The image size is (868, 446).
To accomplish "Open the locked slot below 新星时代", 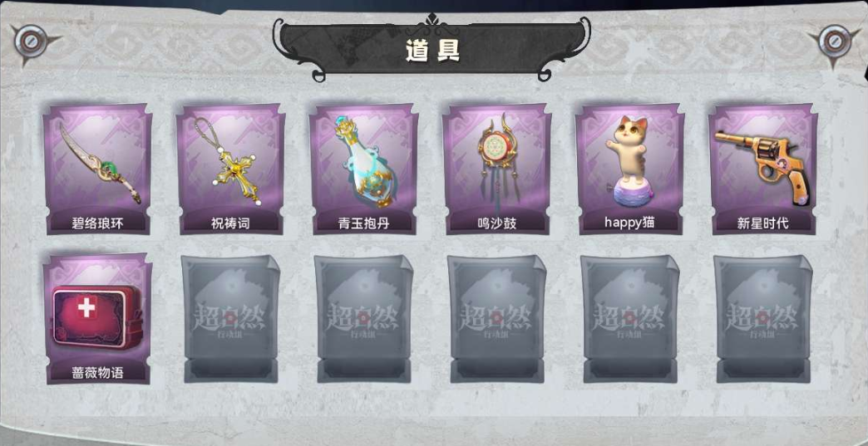I will tap(762, 319).
